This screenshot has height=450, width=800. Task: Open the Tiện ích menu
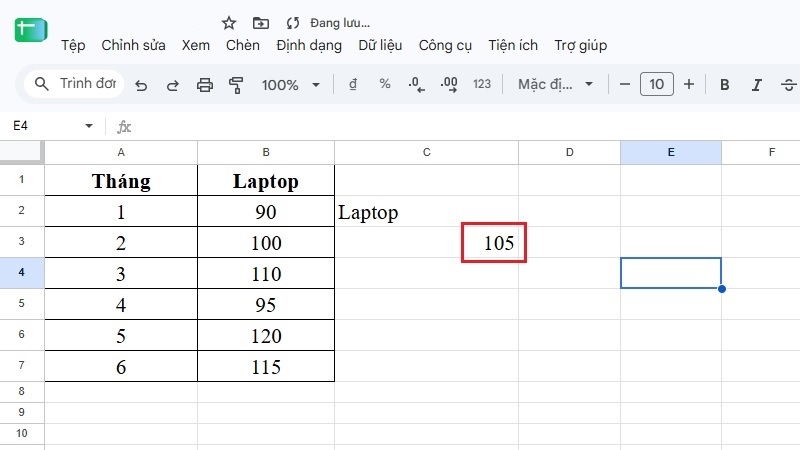[x=513, y=45]
